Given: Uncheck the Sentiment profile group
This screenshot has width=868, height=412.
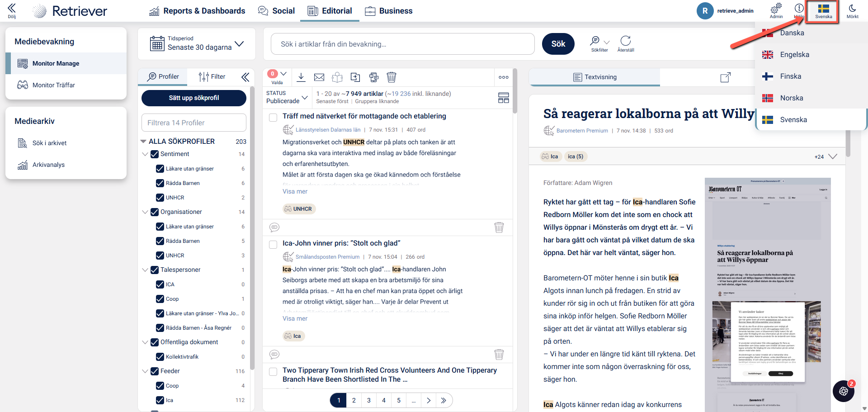Looking at the screenshot, I should (155, 154).
